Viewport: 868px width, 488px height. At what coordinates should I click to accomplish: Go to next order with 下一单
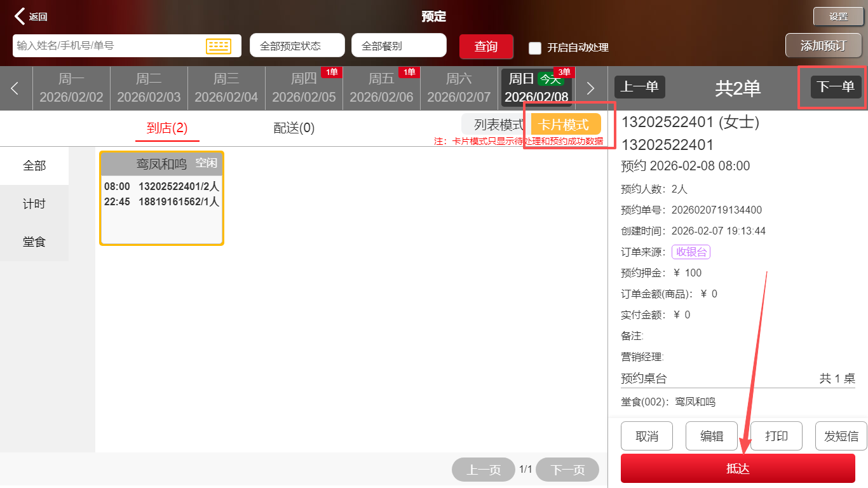[x=835, y=87]
